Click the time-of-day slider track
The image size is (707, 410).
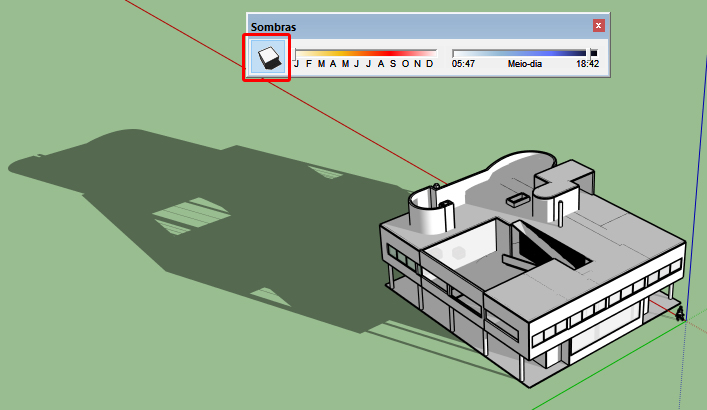(525, 53)
